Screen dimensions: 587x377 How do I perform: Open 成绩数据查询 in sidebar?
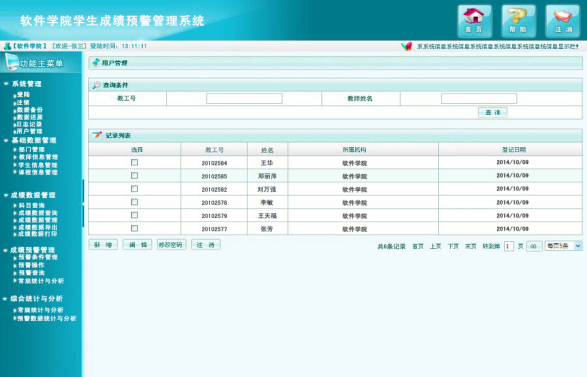point(38,213)
